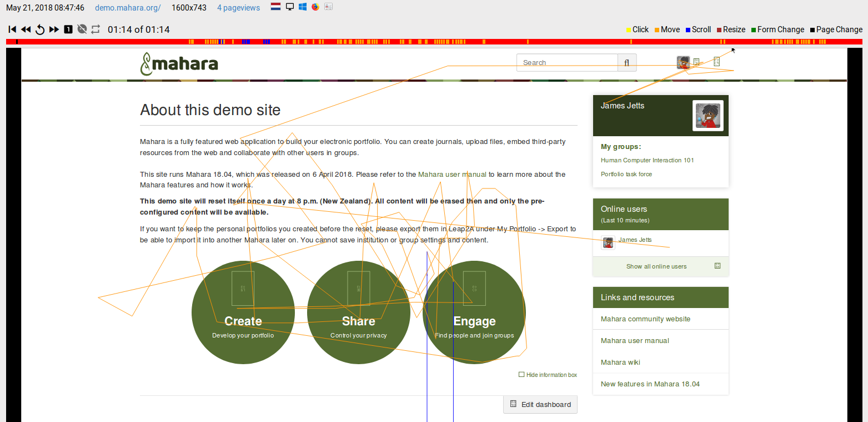Click the Resize legend entry
Image resolution: width=868 pixels, height=422 pixels.
(731, 29)
